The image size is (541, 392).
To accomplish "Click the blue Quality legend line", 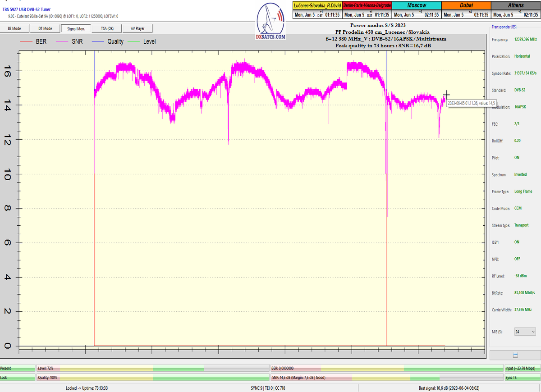I will click(97, 41).
